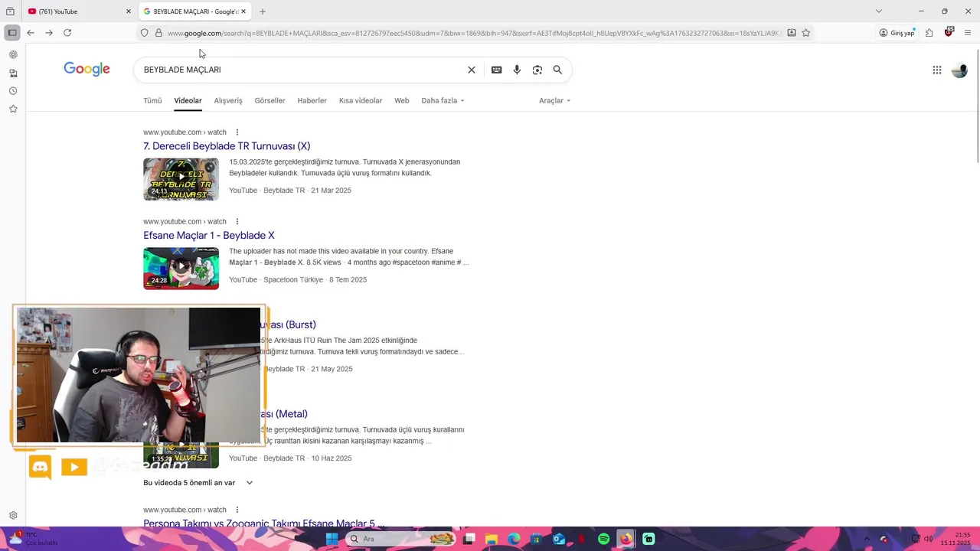Select the Videolar tab
The image size is (980, 551).
point(188,100)
